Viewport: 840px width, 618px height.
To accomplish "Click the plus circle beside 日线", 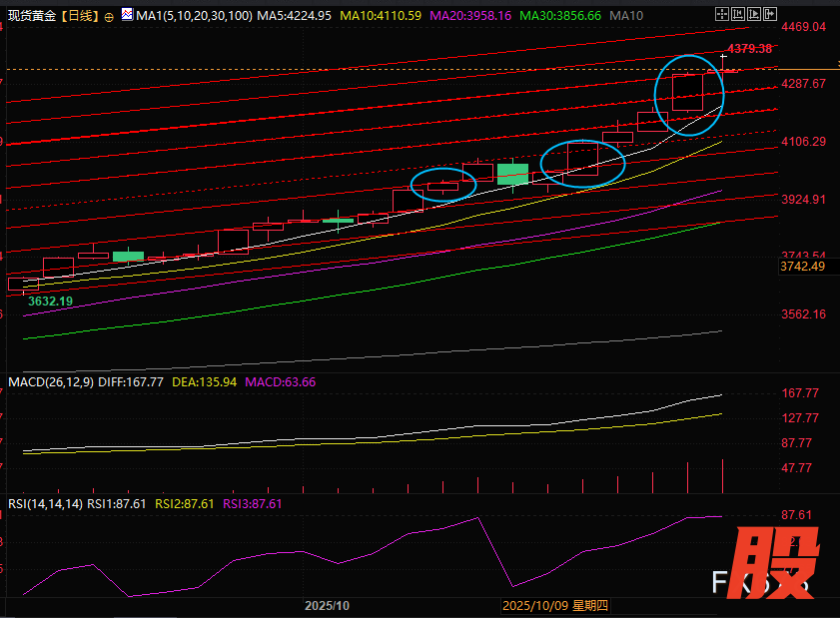I will (x=109, y=17).
